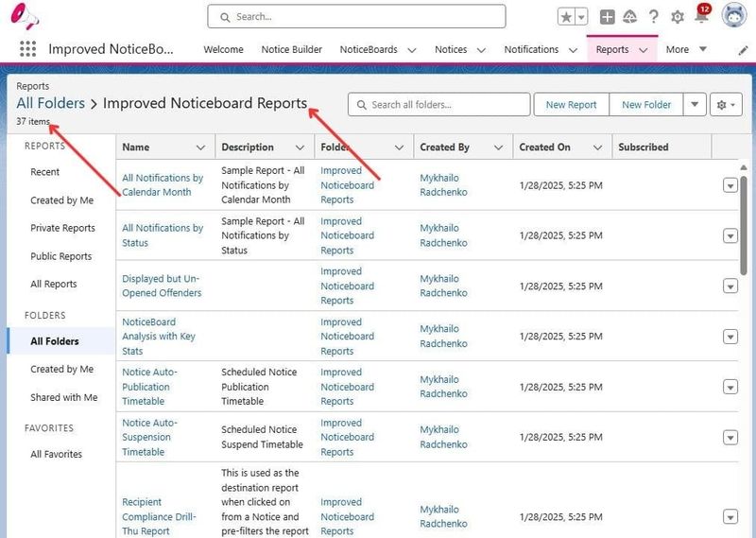The height and width of the screenshot is (538, 756).
Task: Open the More navigation menu
Action: [x=686, y=50]
